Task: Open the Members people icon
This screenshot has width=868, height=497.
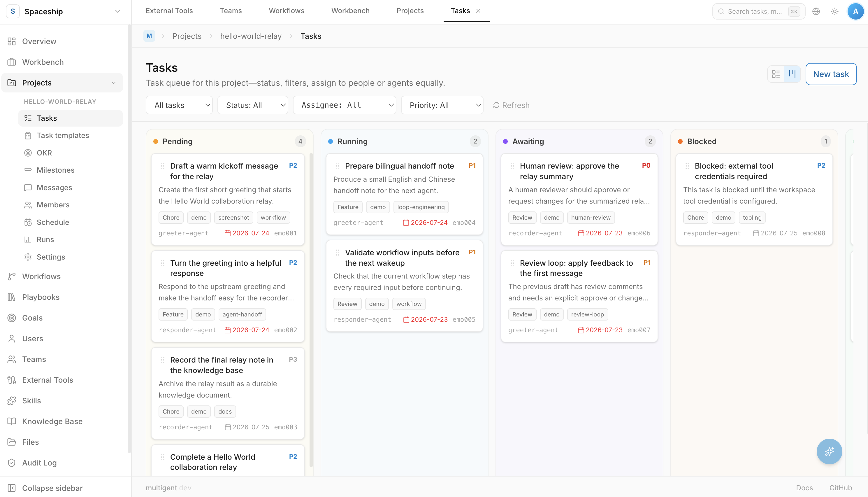Action: [x=28, y=205]
